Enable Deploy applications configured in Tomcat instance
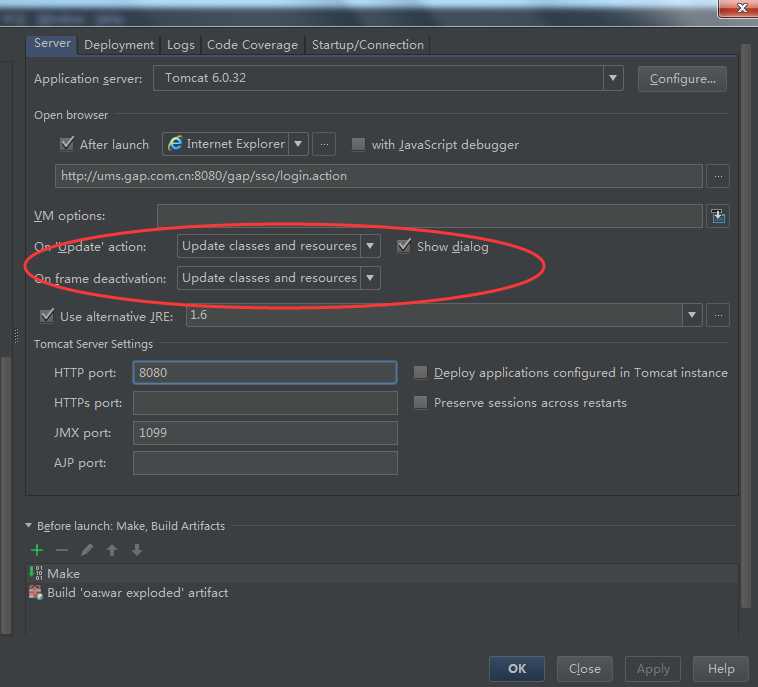The width and height of the screenshot is (758, 687). [x=421, y=372]
